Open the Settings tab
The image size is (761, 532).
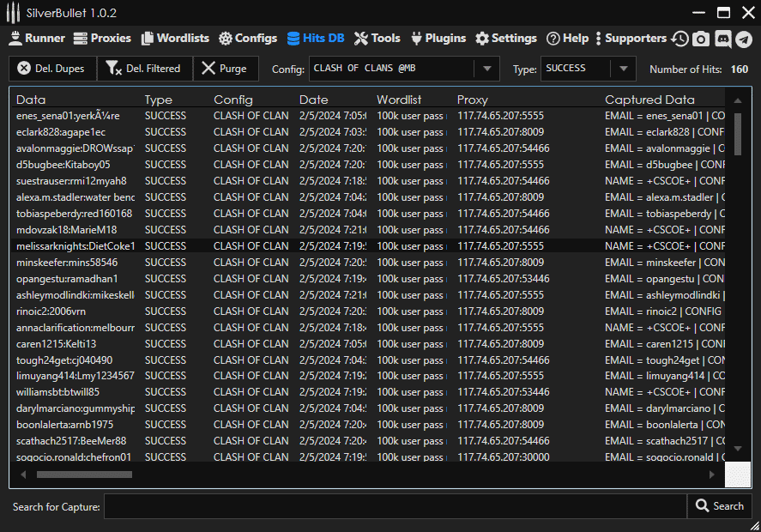[506, 39]
